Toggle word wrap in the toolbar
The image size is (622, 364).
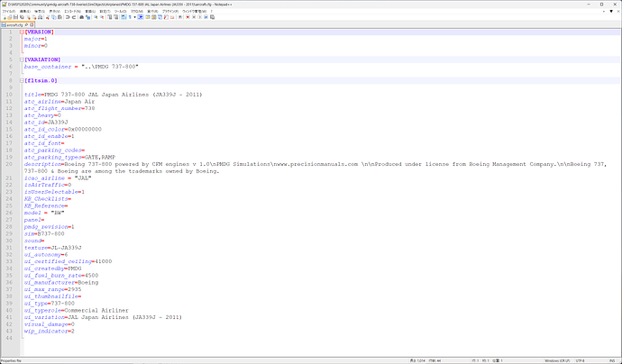coord(123,17)
